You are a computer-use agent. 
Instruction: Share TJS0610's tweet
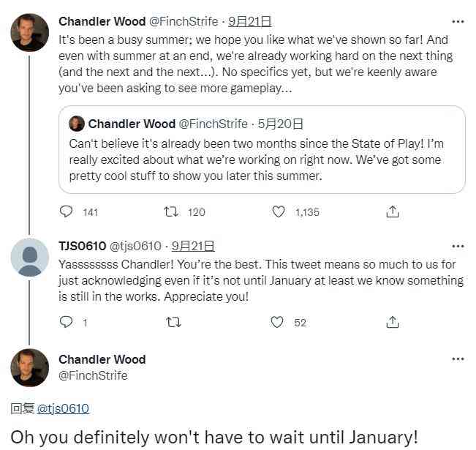click(392, 322)
